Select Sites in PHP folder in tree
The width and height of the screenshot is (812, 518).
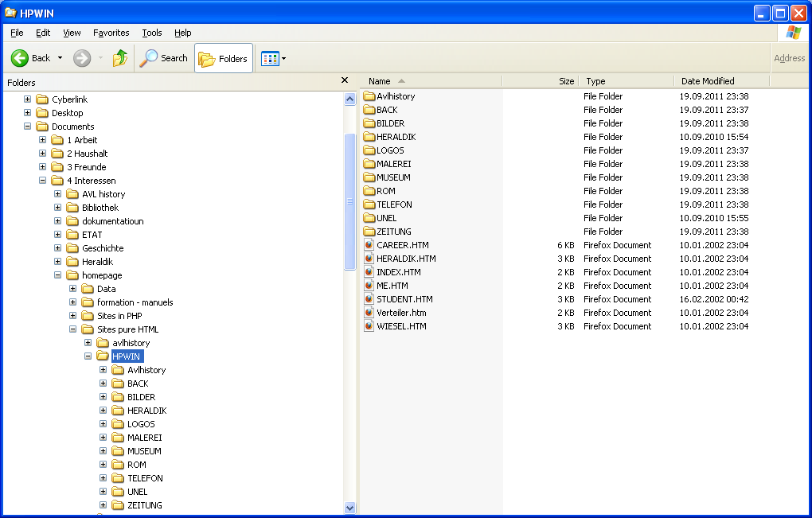pos(119,316)
